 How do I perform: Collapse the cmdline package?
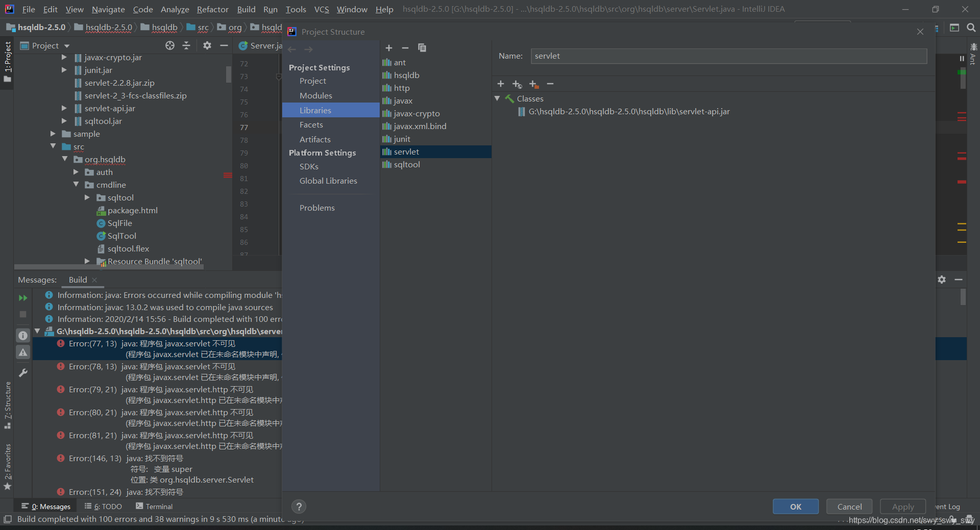tap(76, 185)
